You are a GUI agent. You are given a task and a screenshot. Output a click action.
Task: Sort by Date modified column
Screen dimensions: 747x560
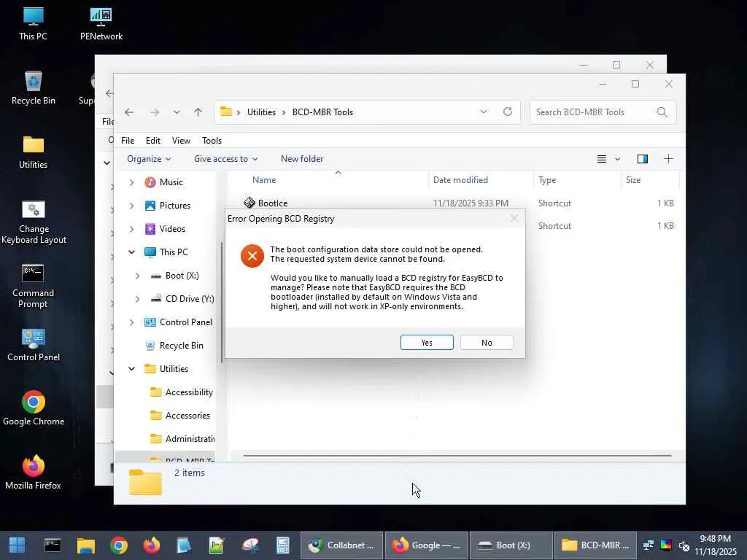coord(460,180)
